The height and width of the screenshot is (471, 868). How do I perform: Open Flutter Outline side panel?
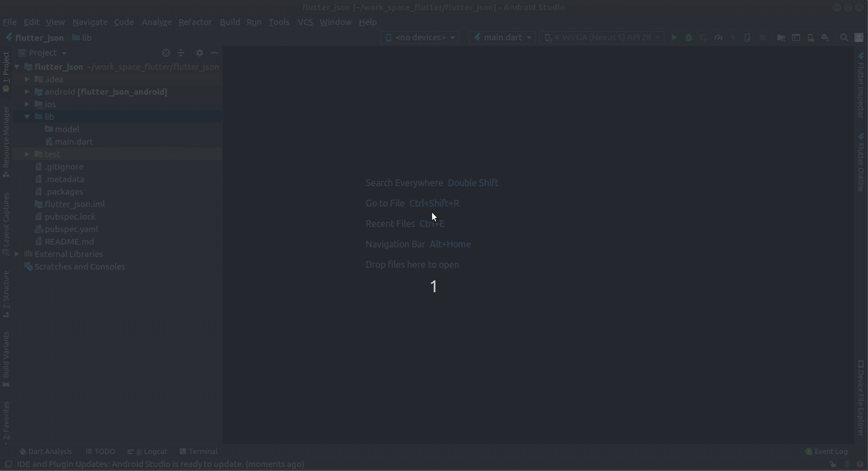(861, 162)
